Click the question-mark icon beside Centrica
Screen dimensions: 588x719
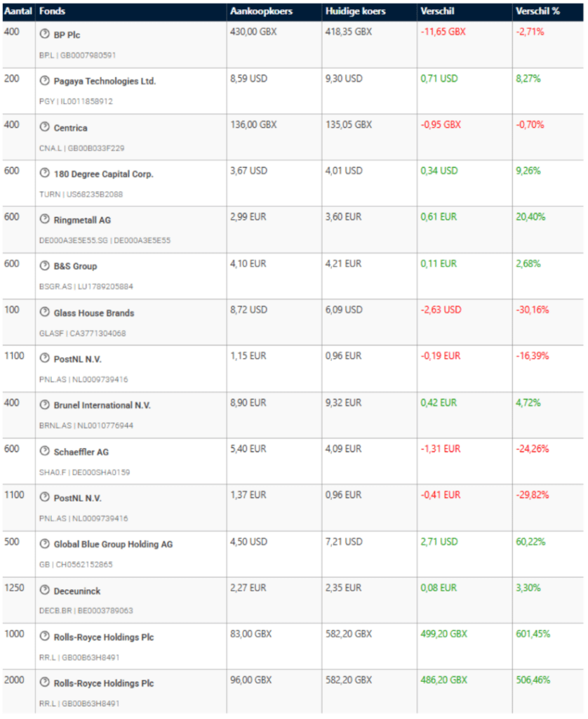pos(45,127)
